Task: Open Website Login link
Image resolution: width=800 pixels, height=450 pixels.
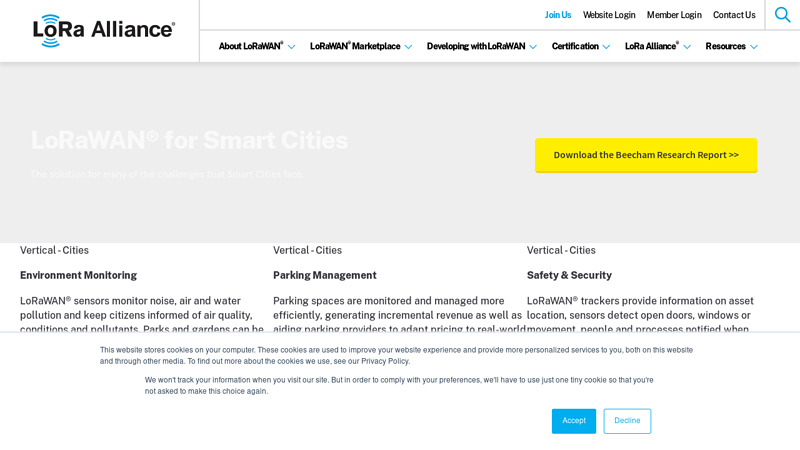Action: [x=609, y=15]
